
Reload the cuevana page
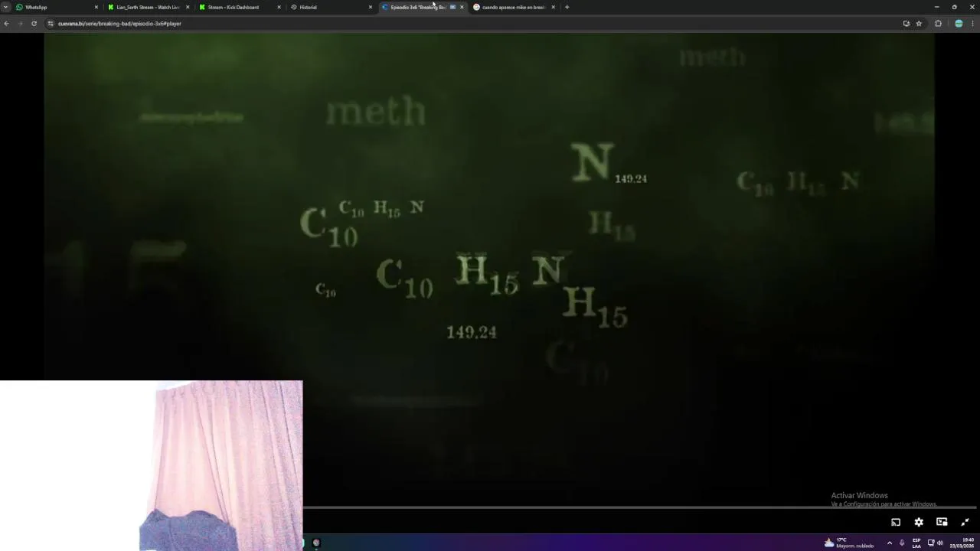[x=34, y=24]
